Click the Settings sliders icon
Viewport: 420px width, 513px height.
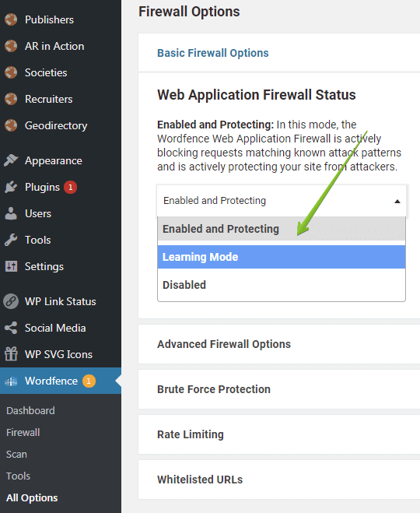click(x=11, y=266)
